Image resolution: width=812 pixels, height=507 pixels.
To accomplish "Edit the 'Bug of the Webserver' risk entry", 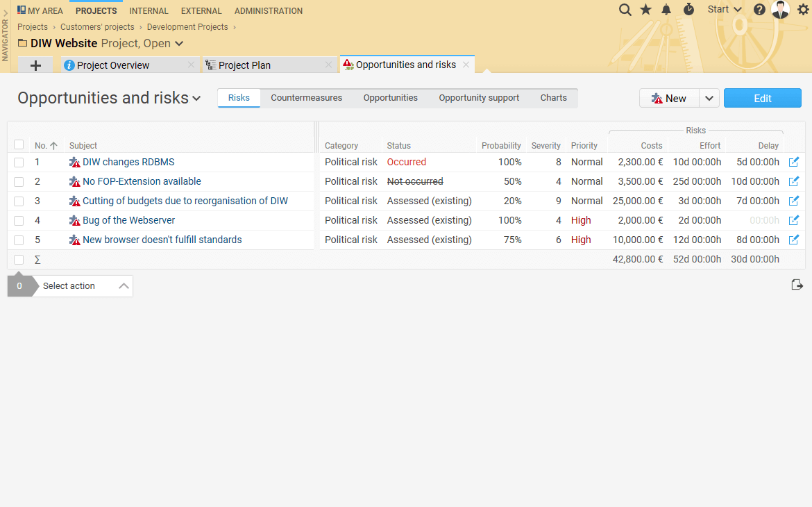I will tap(794, 220).
